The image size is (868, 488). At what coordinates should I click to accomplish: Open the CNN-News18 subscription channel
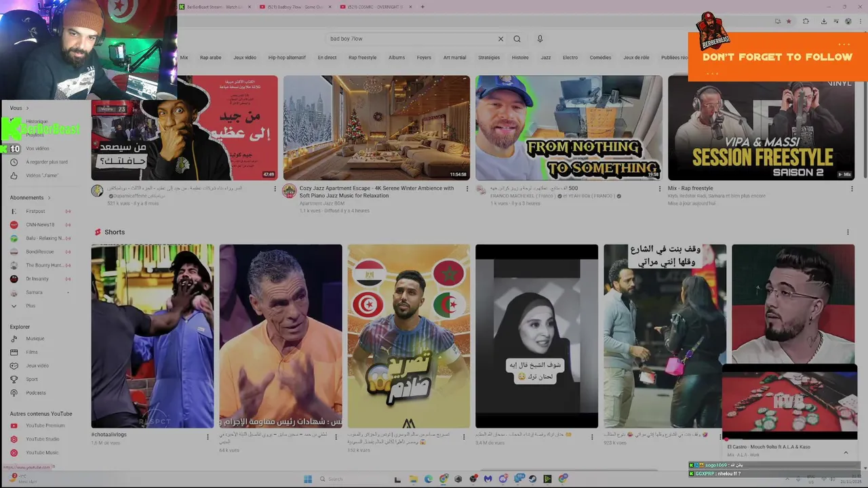40,225
